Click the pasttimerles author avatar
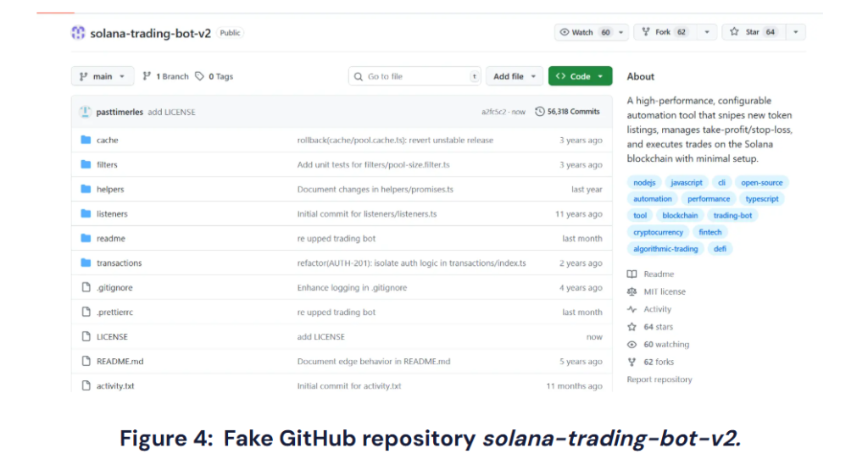Image resolution: width=868 pixels, height=476 pixels. coord(86,112)
